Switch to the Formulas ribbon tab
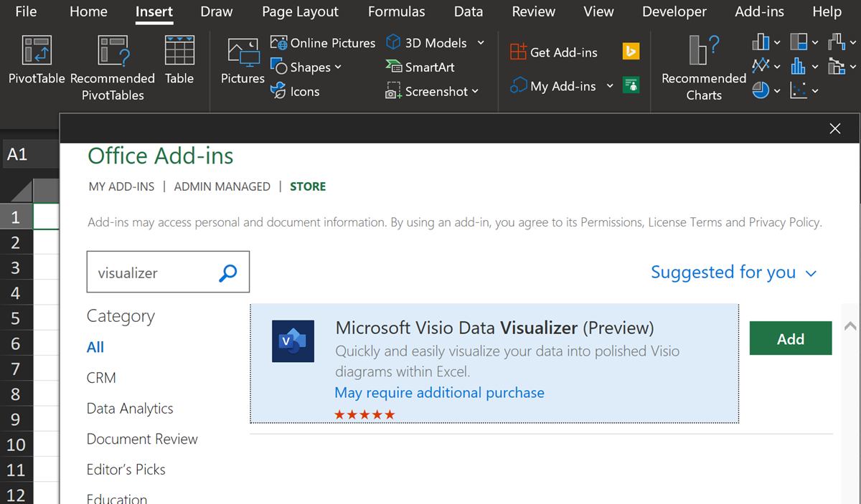The height and width of the screenshot is (504, 861). point(396,11)
